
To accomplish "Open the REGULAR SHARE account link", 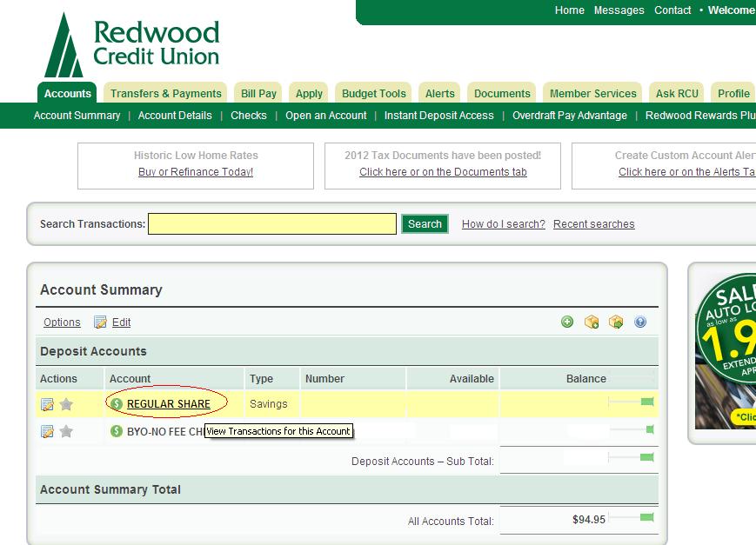I will click(168, 404).
